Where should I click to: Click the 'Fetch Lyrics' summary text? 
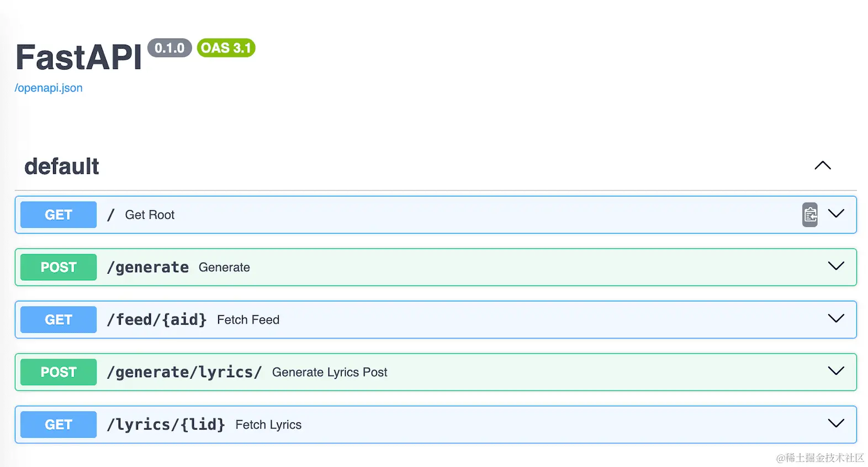click(x=268, y=424)
